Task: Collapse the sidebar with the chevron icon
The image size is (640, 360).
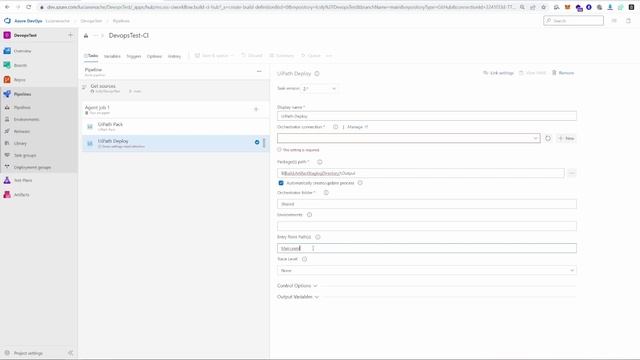Action: click(70, 353)
